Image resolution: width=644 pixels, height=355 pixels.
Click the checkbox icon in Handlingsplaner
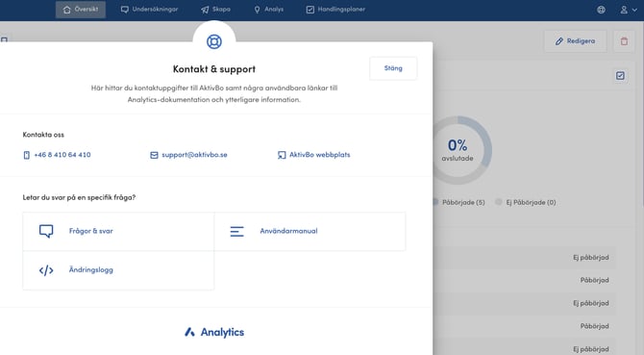[x=310, y=10]
